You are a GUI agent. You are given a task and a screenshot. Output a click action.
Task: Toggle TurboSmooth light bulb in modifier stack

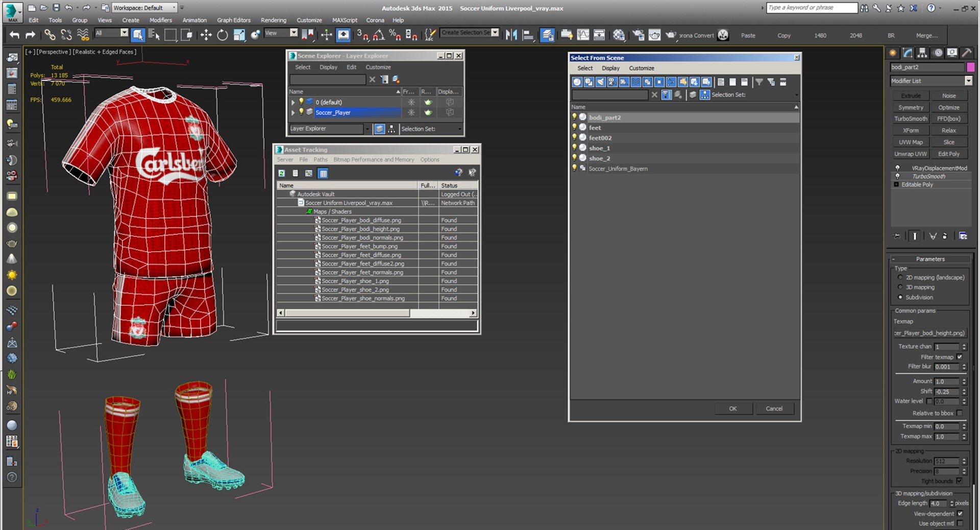coord(897,176)
